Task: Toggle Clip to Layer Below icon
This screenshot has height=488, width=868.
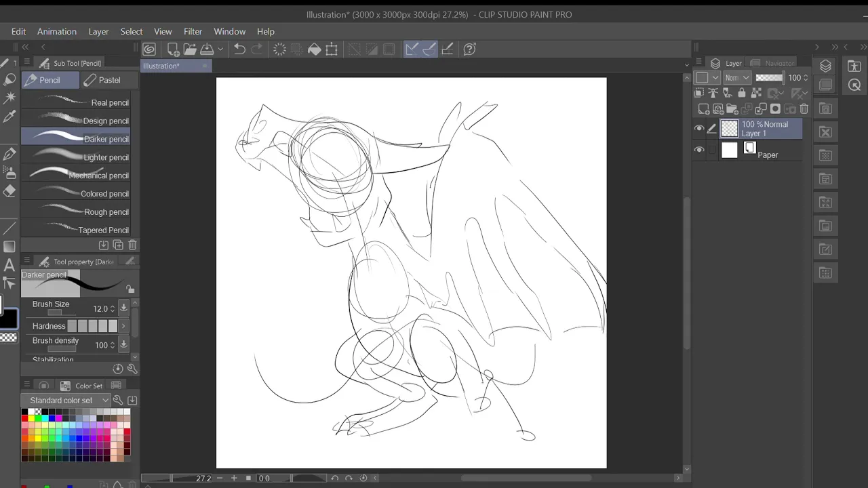Action: (x=701, y=93)
